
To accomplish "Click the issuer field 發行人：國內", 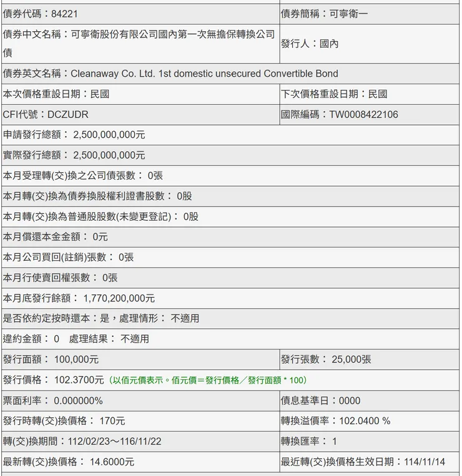I will point(369,44).
